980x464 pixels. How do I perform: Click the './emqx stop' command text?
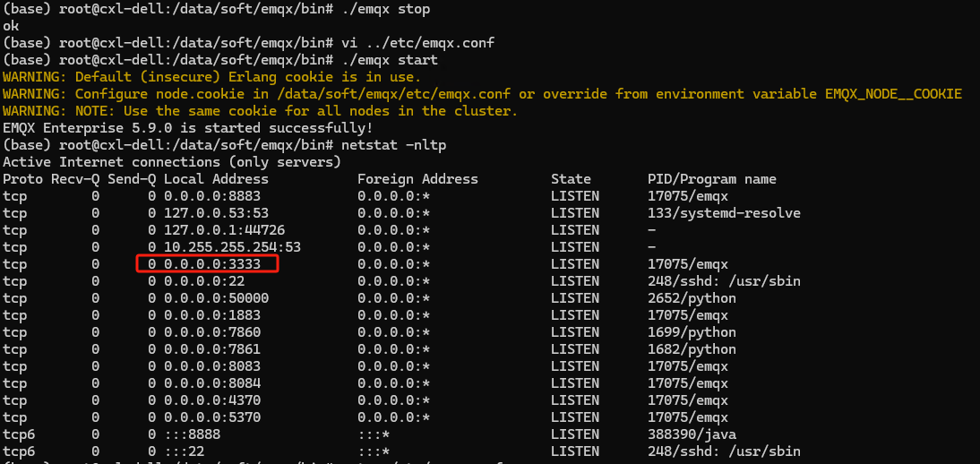click(x=385, y=9)
